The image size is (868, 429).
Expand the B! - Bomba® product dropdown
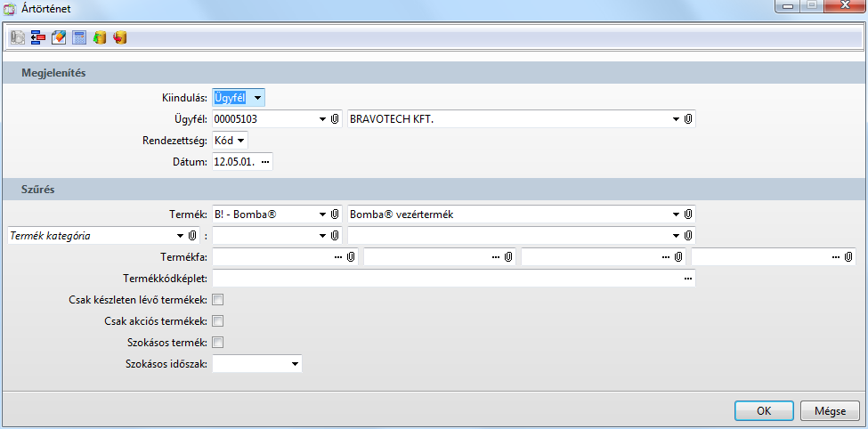[323, 214]
